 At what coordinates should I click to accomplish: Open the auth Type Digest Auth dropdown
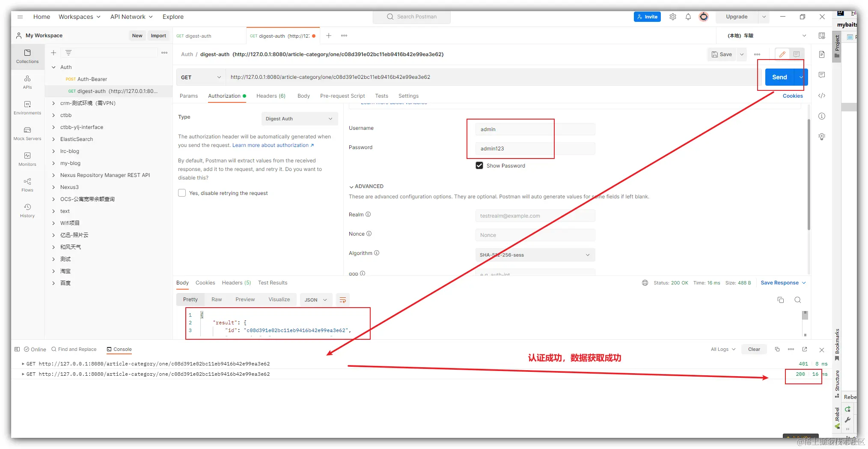[x=299, y=119]
